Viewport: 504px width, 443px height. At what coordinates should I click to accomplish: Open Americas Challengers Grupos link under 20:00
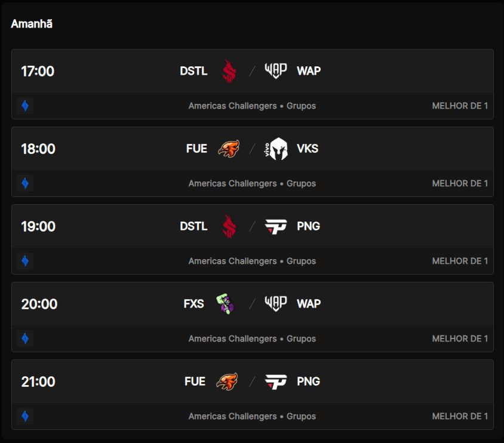coord(253,339)
